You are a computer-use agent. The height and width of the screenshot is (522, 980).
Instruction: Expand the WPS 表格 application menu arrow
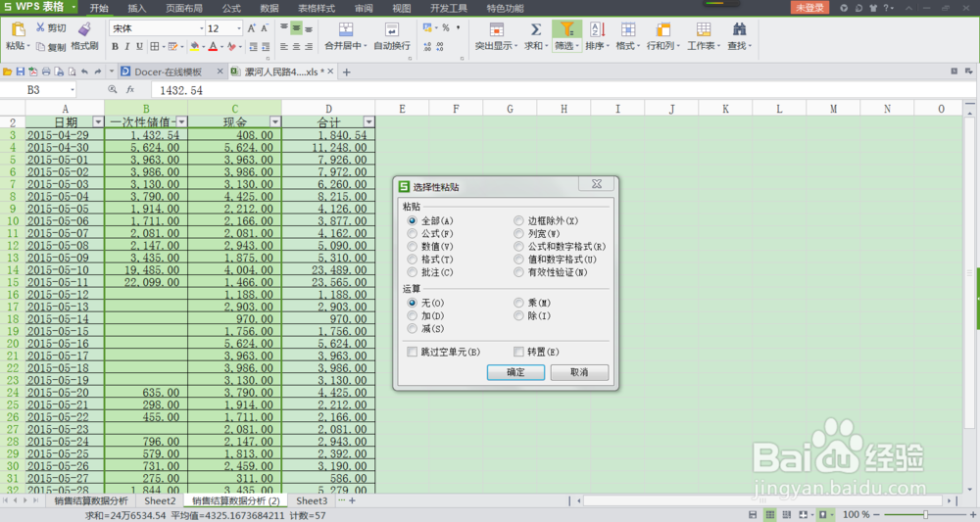point(73,7)
